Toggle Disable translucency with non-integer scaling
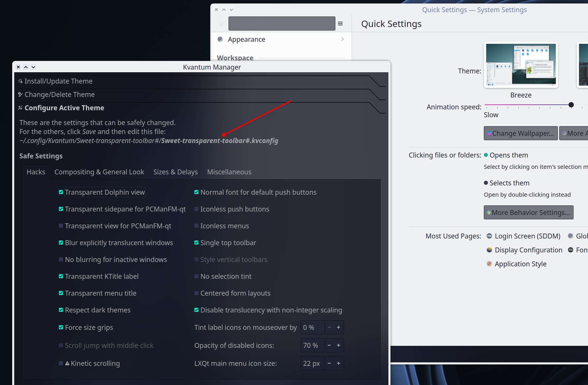This screenshot has height=385, width=588. pyautogui.click(x=196, y=310)
